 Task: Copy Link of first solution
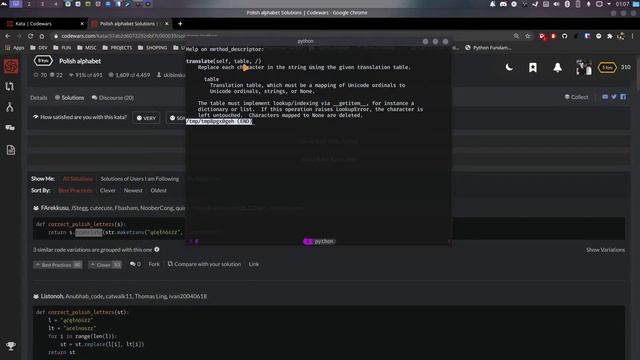coord(253,264)
